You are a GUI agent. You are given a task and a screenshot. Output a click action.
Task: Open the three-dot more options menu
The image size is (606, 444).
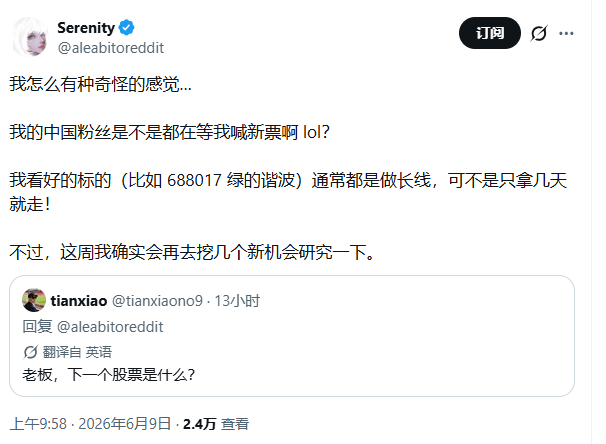tap(566, 33)
